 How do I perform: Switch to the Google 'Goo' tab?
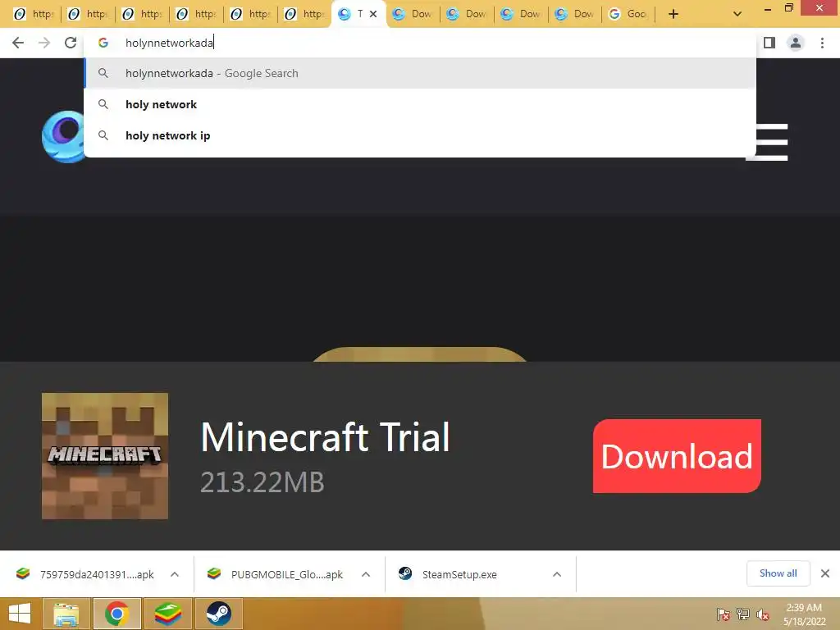coord(629,14)
